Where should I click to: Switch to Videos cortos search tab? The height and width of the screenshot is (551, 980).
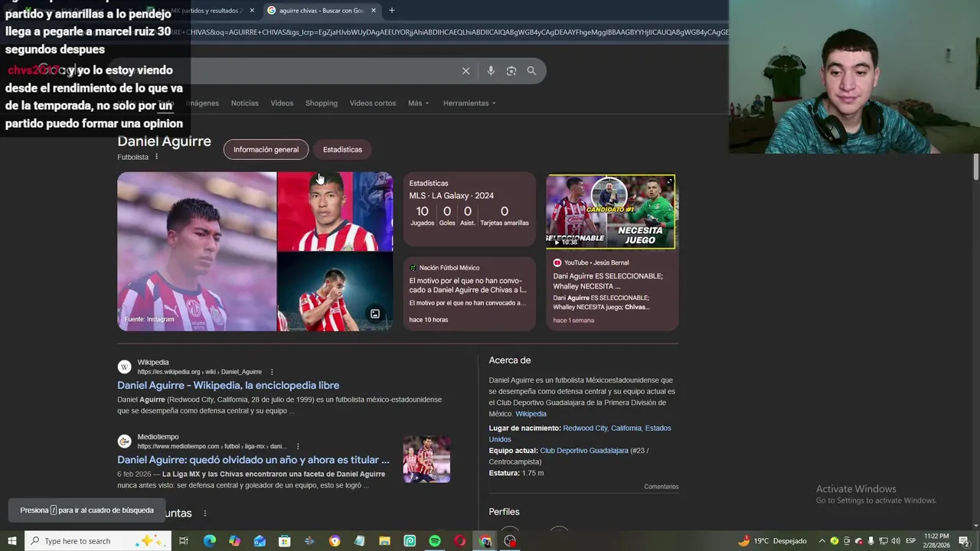click(373, 103)
